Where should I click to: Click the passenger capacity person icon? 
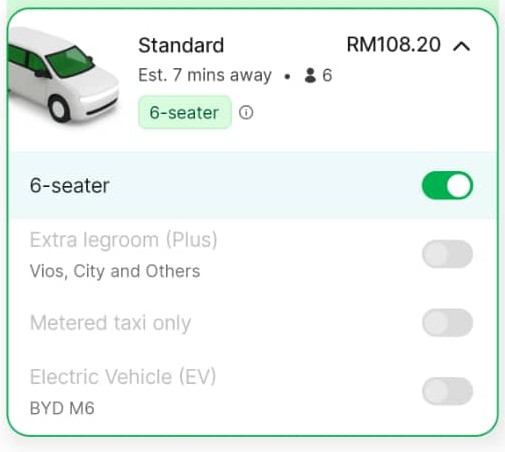(310, 75)
